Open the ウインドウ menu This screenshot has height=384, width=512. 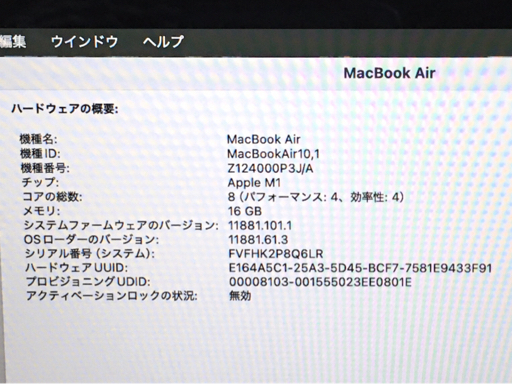(x=85, y=42)
